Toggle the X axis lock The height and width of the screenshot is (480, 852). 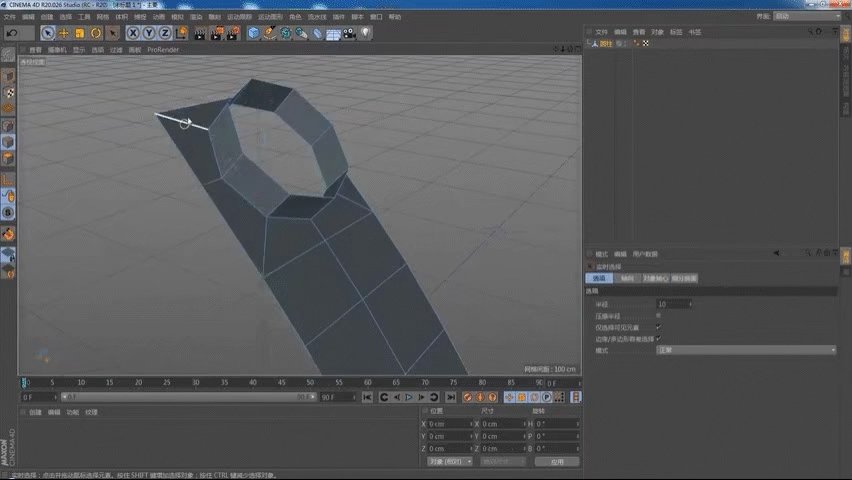click(x=133, y=33)
